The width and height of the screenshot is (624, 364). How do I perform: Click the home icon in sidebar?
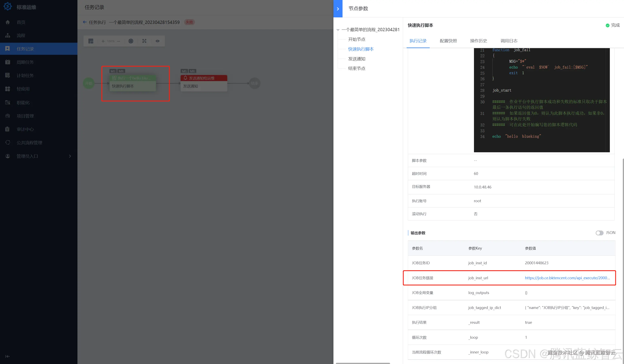8,22
